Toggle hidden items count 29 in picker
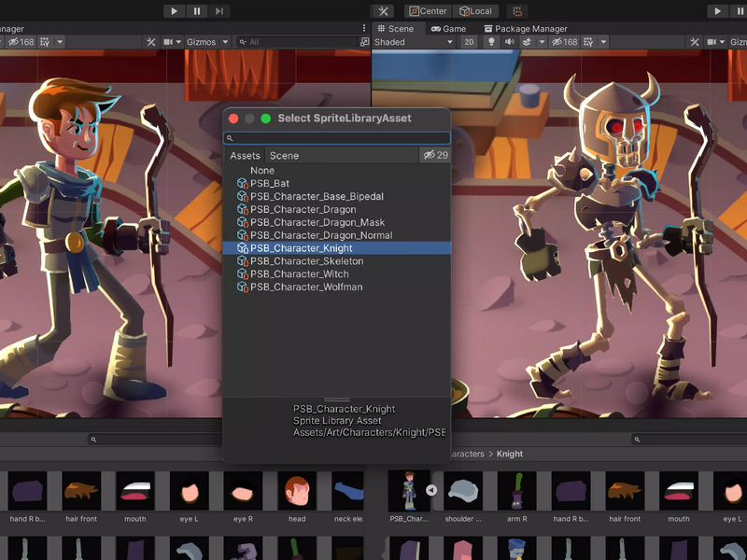The image size is (747, 560). point(435,155)
